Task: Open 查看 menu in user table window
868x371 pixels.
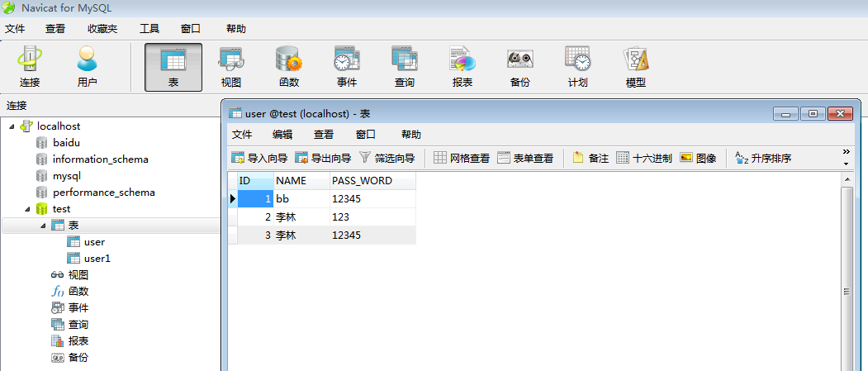Action: [x=324, y=135]
